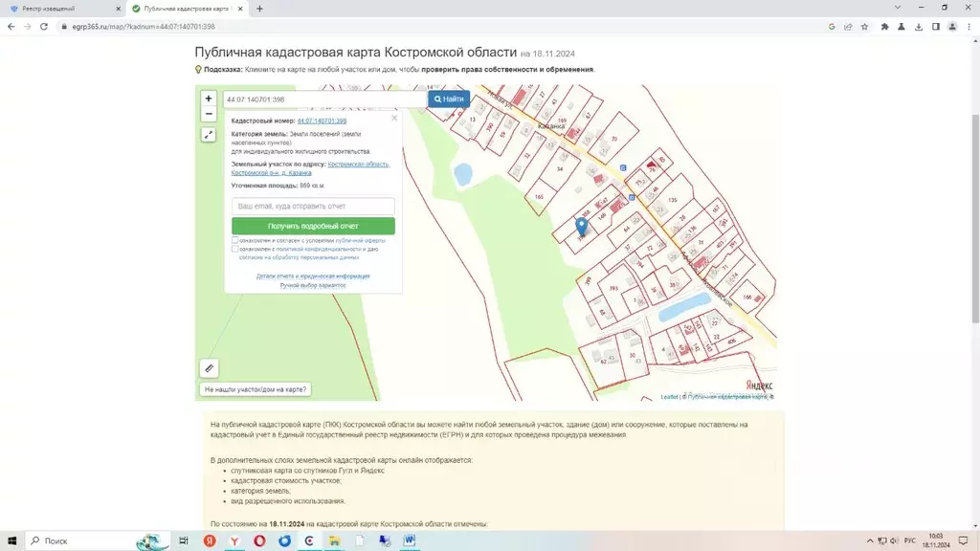This screenshot has height=551, width=980.
Task: Open browser profile menu
Action: pyautogui.click(x=952, y=27)
